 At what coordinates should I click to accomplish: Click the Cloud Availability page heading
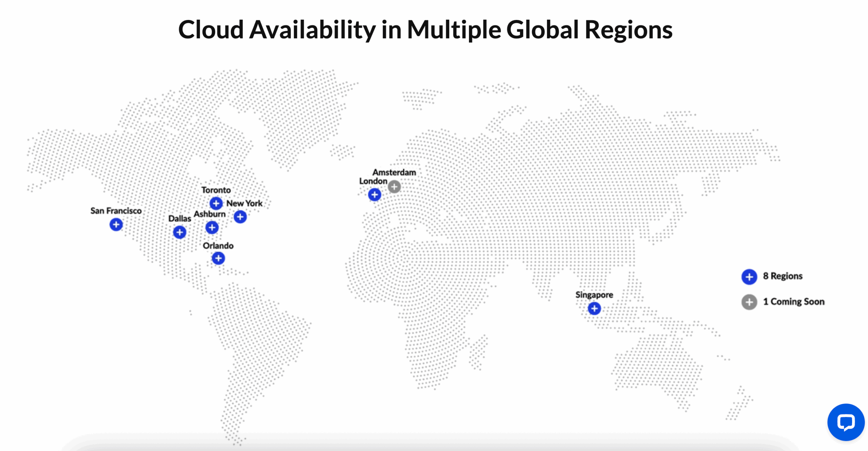pyautogui.click(x=425, y=30)
